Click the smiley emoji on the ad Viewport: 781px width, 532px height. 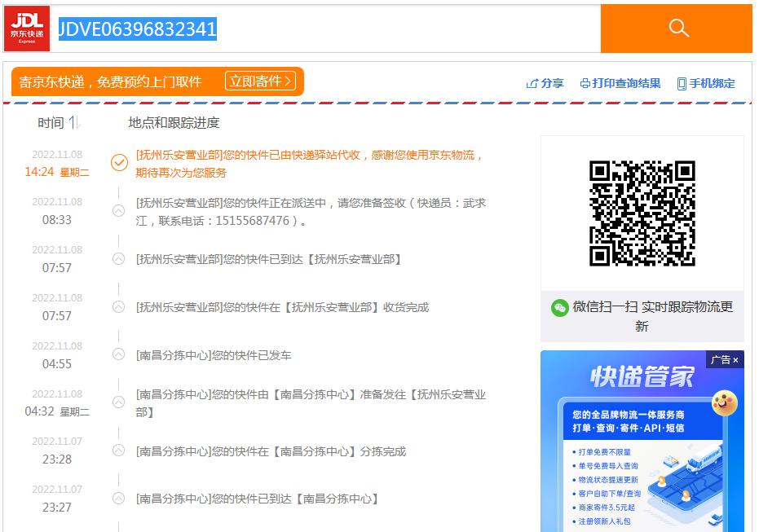[x=724, y=403]
